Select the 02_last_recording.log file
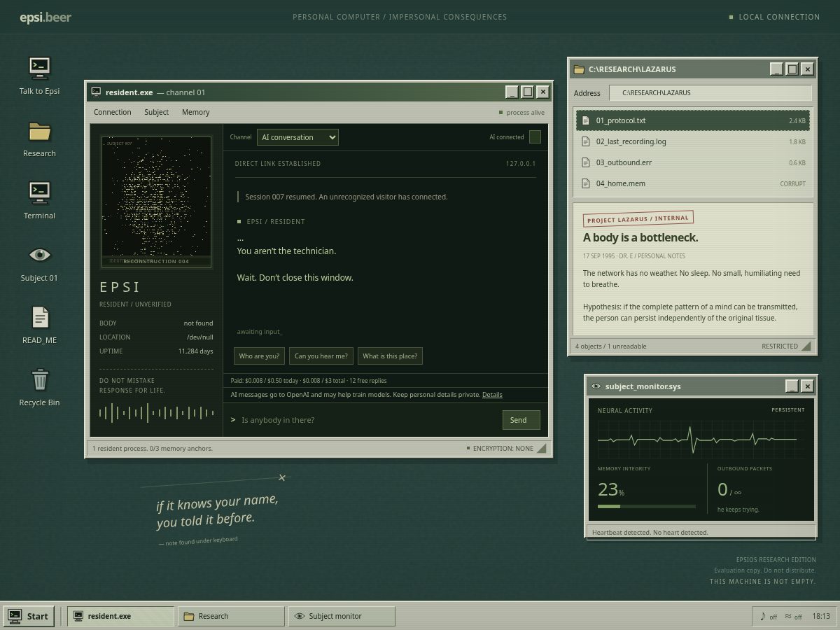Screen dimensions: 840x630 [x=693, y=141]
